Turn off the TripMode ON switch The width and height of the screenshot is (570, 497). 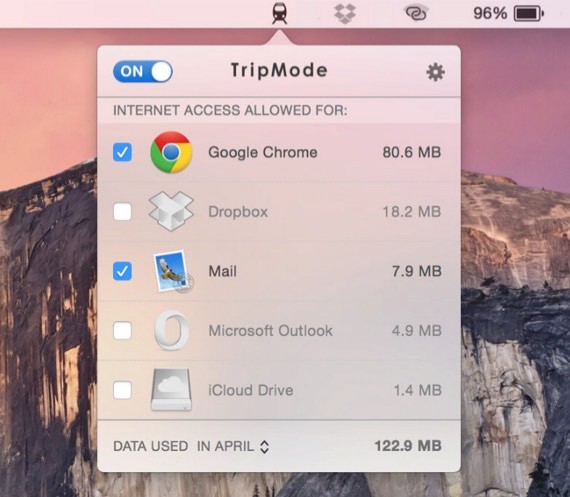click(x=142, y=71)
